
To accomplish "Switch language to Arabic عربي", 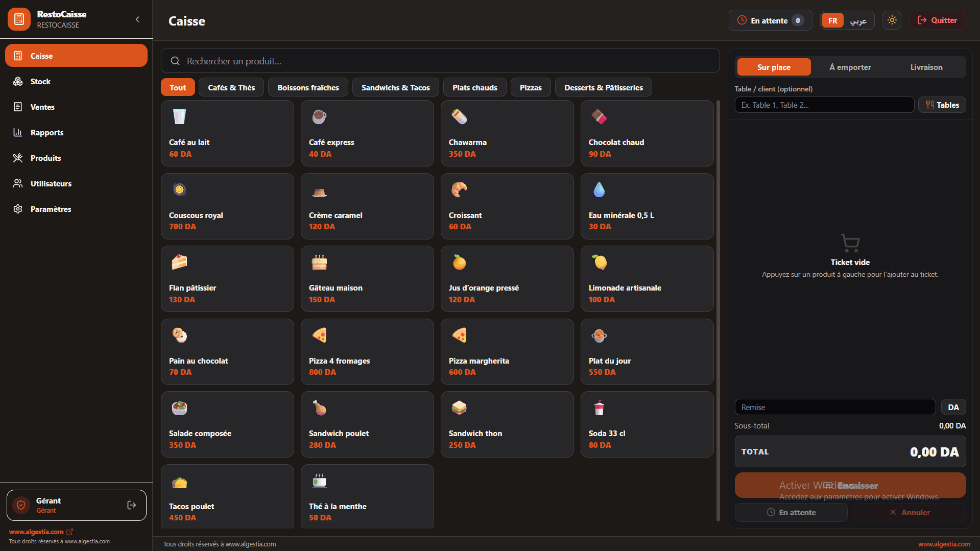I will [858, 21].
